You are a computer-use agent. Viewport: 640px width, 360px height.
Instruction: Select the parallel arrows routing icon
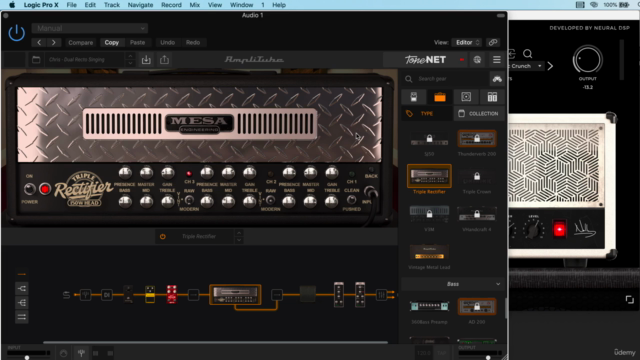click(x=22, y=317)
